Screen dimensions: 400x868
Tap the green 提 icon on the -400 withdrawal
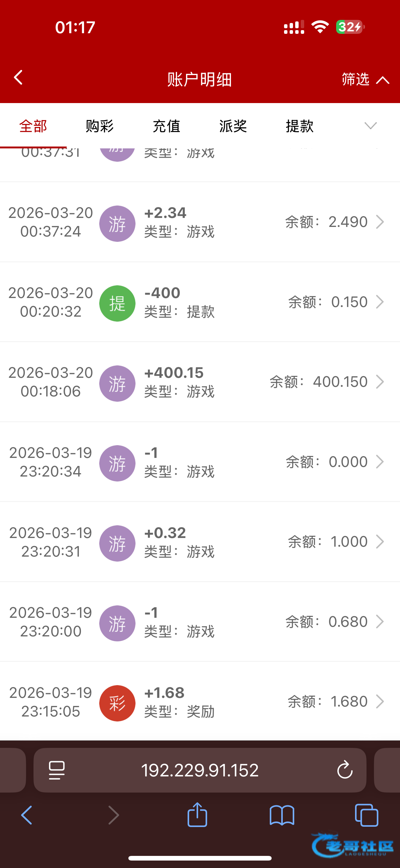point(117,303)
